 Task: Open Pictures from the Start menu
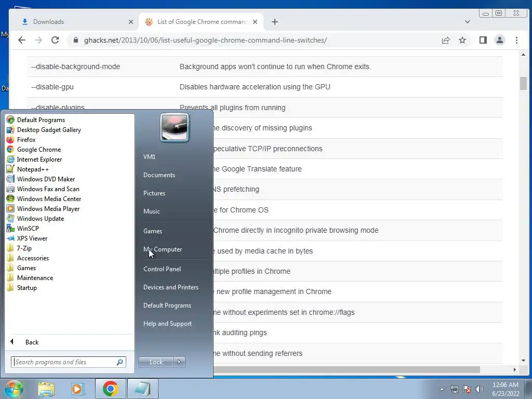(154, 193)
